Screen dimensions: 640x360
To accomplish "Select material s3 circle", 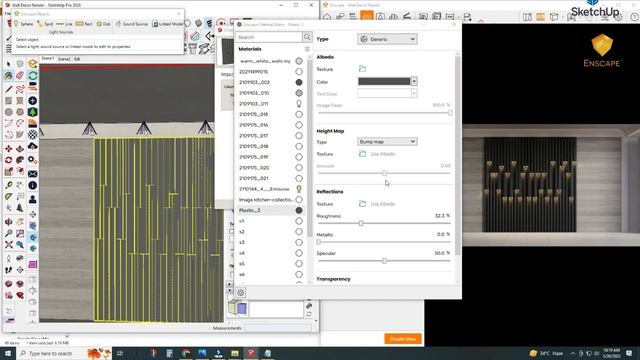I will click(x=299, y=242).
